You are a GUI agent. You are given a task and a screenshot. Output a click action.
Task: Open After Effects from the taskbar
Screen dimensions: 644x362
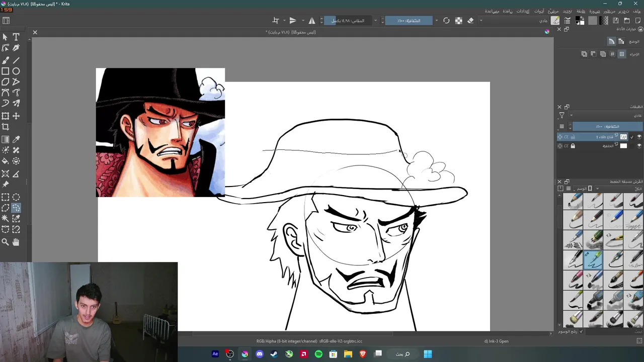pos(215,354)
